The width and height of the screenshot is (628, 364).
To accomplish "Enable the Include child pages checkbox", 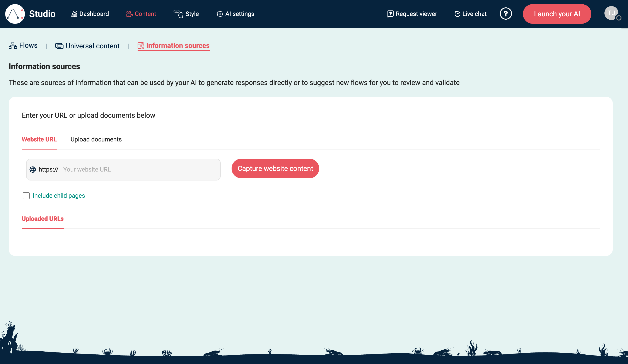I will (26, 196).
